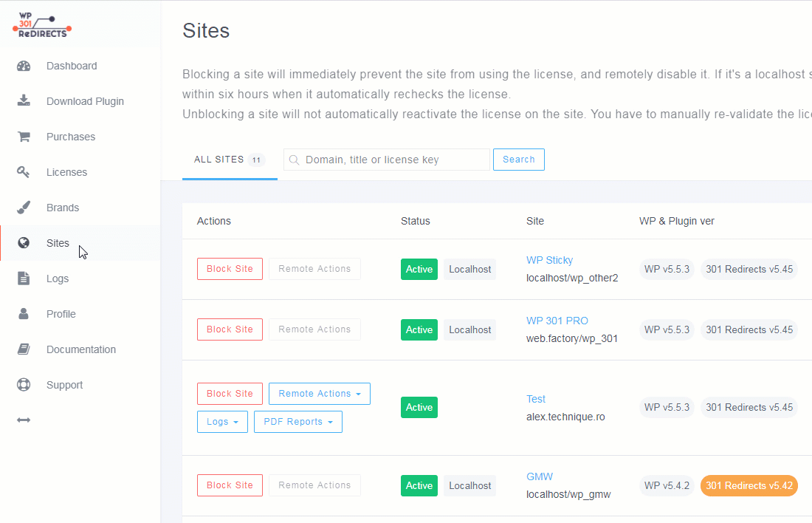812x523 pixels.
Task: Open Logs from the sidebar
Action: pos(58,278)
